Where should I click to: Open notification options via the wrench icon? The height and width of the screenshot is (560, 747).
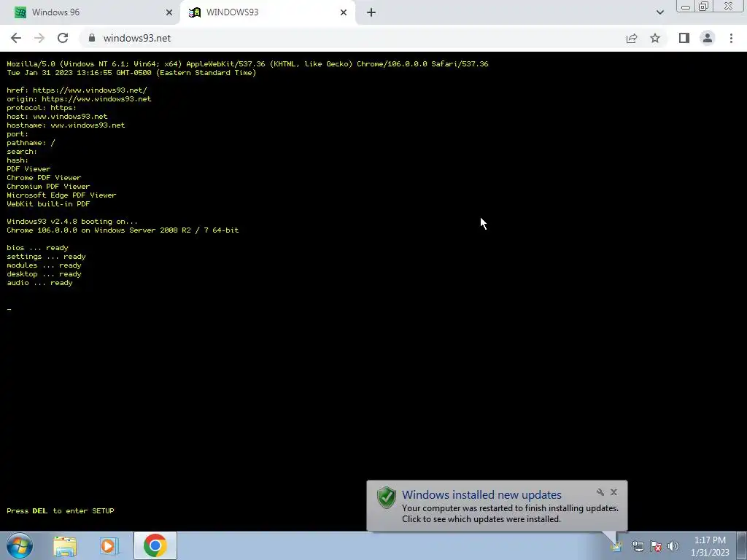(600, 492)
